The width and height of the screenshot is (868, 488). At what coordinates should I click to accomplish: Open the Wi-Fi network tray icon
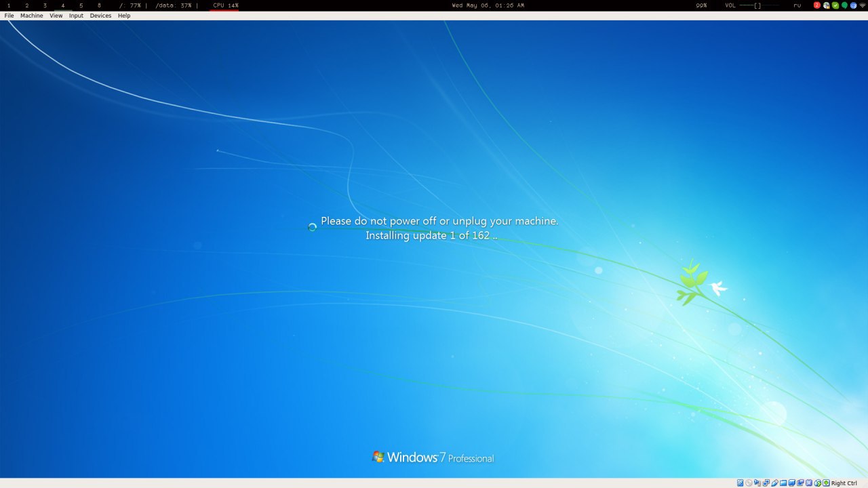tap(863, 5)
